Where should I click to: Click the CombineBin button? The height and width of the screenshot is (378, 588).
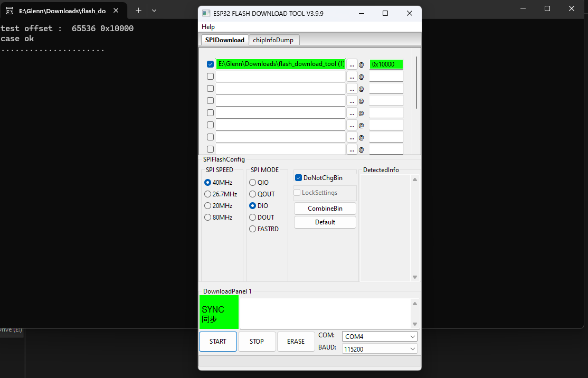click(325, 209)
